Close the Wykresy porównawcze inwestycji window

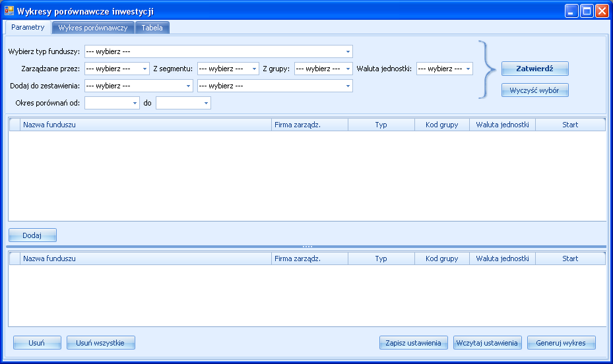tap(602, 11)
